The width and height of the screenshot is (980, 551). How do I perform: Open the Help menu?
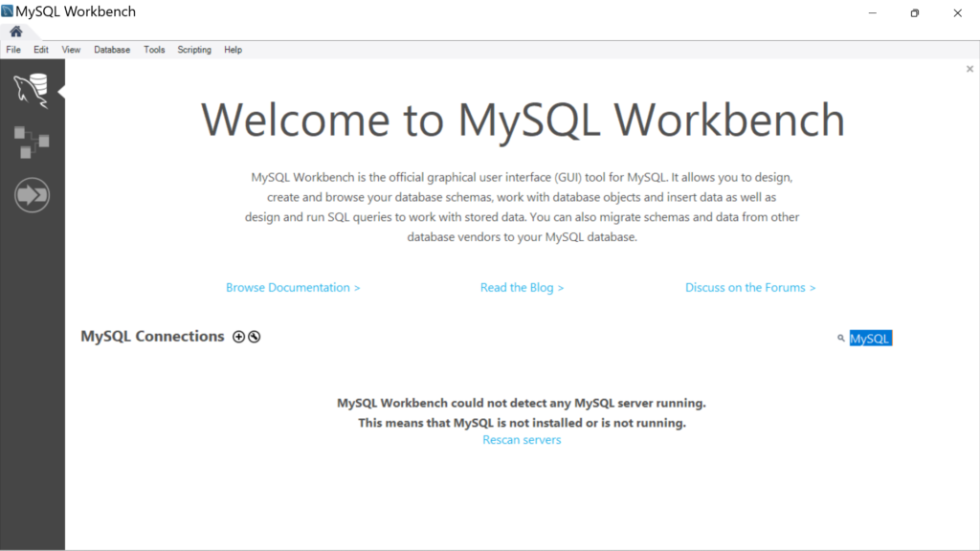[x=234, y=50]
